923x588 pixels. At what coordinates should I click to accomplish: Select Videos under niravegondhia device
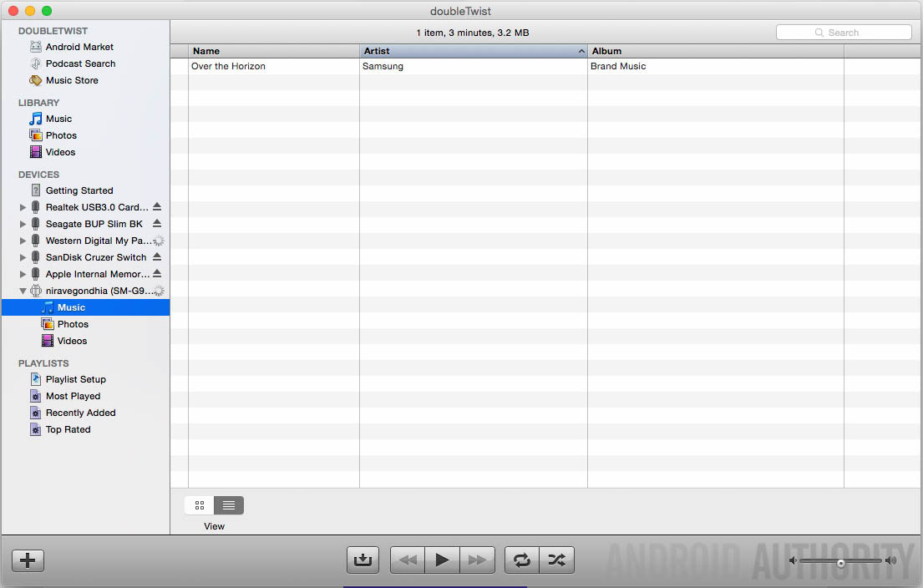click(x=72, y=341)
